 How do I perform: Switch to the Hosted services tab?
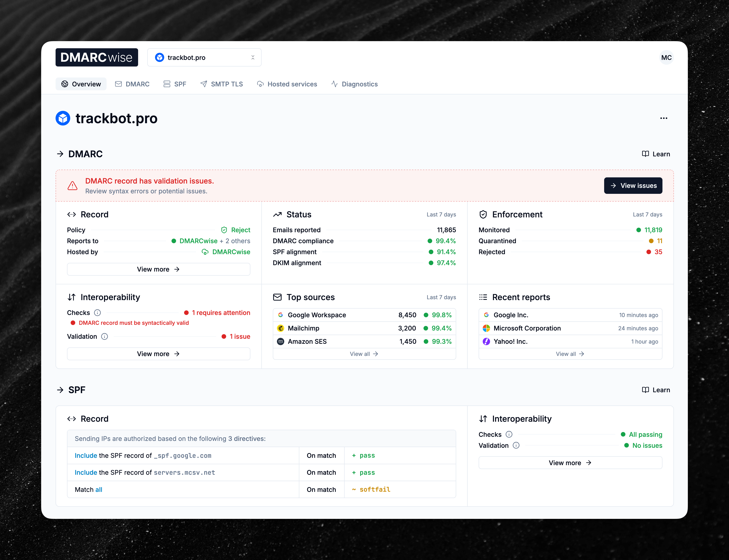(287, 84)
